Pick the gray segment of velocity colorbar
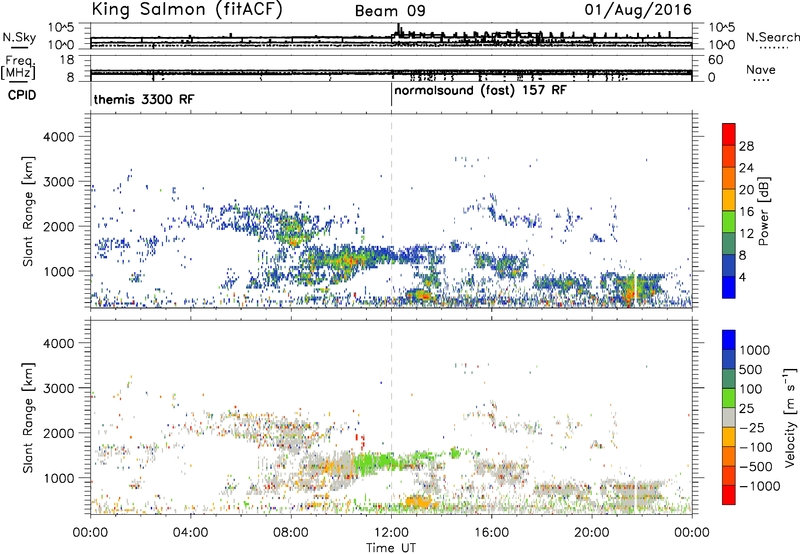This screenshot has height=554, width=800. coord(729,417)
